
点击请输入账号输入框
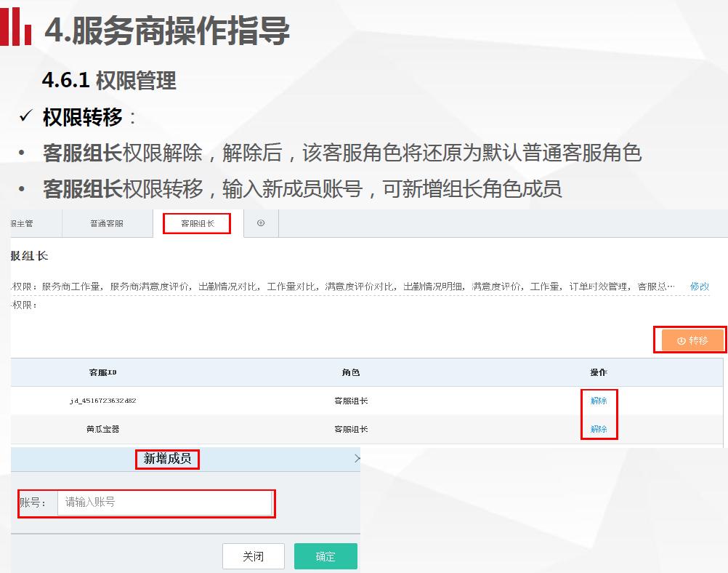click(166, 503)
